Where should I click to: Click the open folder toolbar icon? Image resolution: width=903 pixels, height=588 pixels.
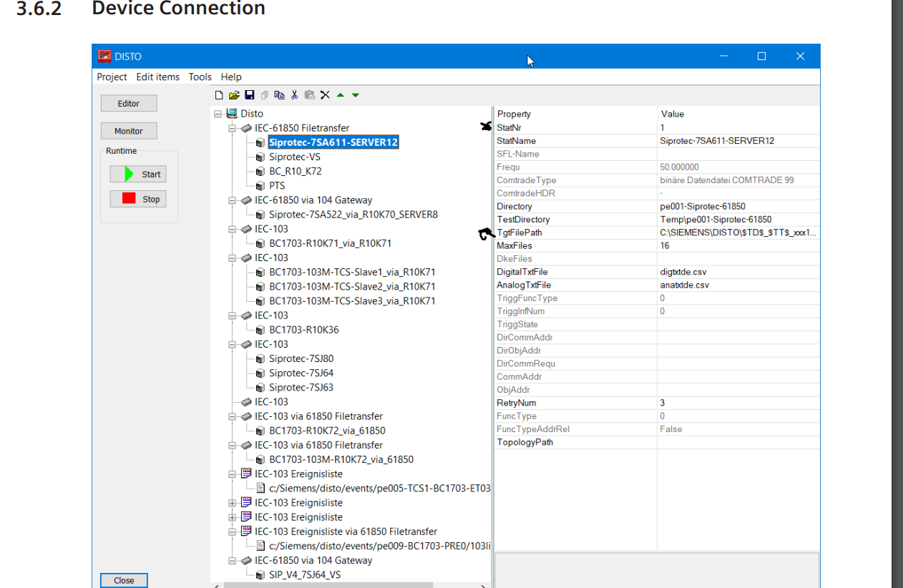pos(234,95)
